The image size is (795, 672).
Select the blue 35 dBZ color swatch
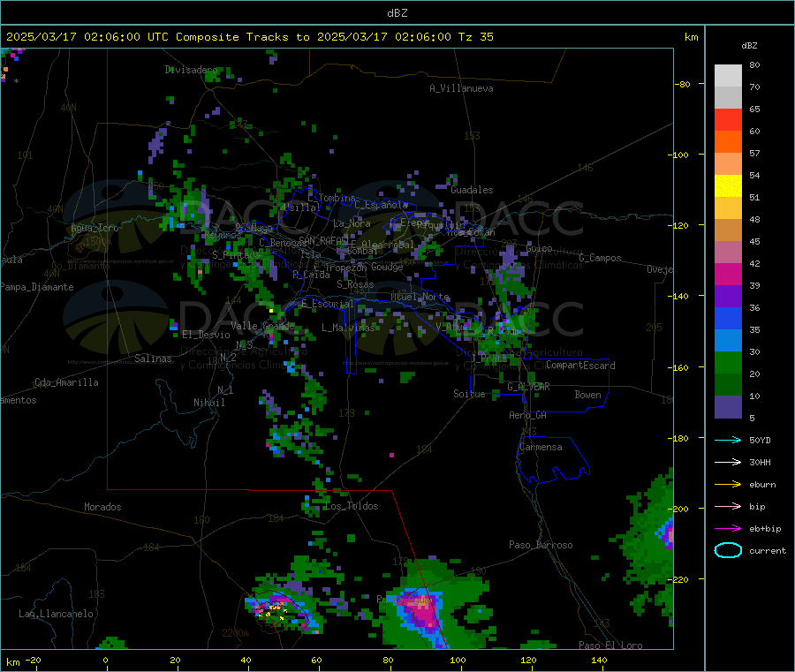pos(728,318)
